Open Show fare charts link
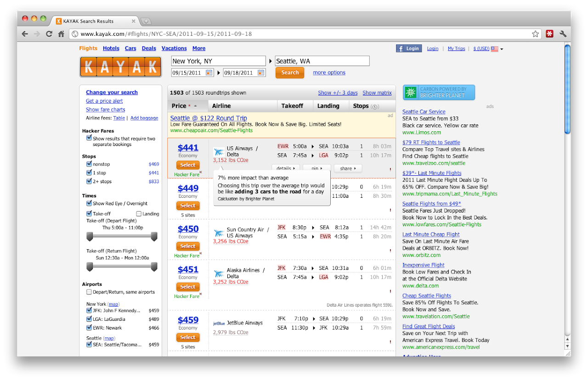The width and height of the screenshot is (588, 380). [x=105, y=110]
